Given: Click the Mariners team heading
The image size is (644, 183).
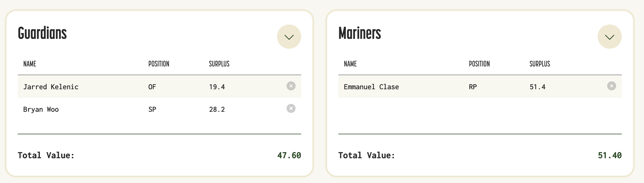Looking at the screenshot, I should tap(359, 33).
